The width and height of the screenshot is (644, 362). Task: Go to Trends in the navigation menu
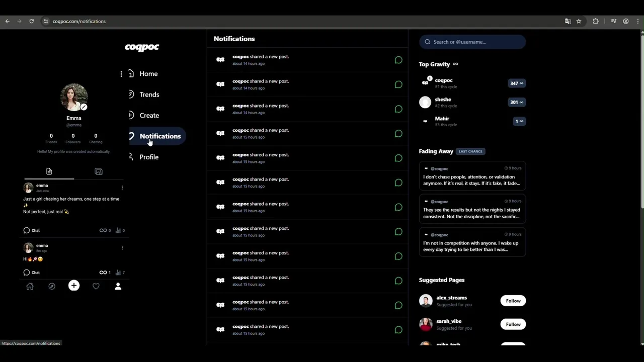149,95
